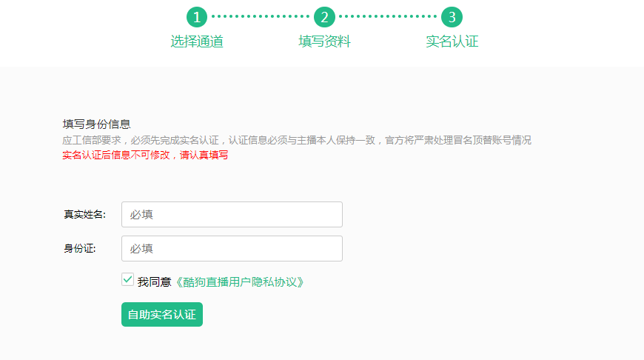The height and width of the screenshot is (360, 644).
Task: Click the dotted connector between steps 1 and 2
Action: pyautogui.click(x=261, y=16)
